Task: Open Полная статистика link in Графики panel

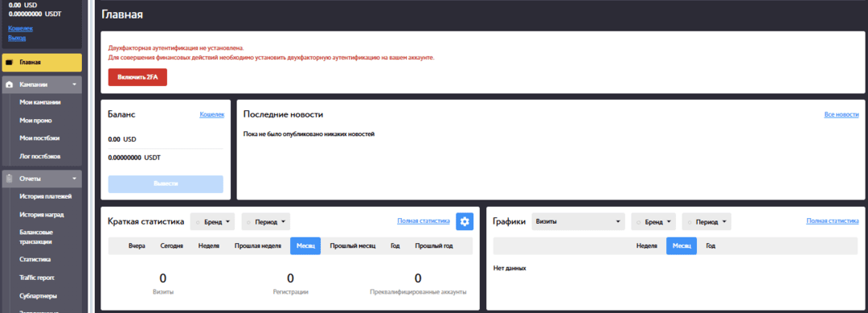Action: [833, 220]
